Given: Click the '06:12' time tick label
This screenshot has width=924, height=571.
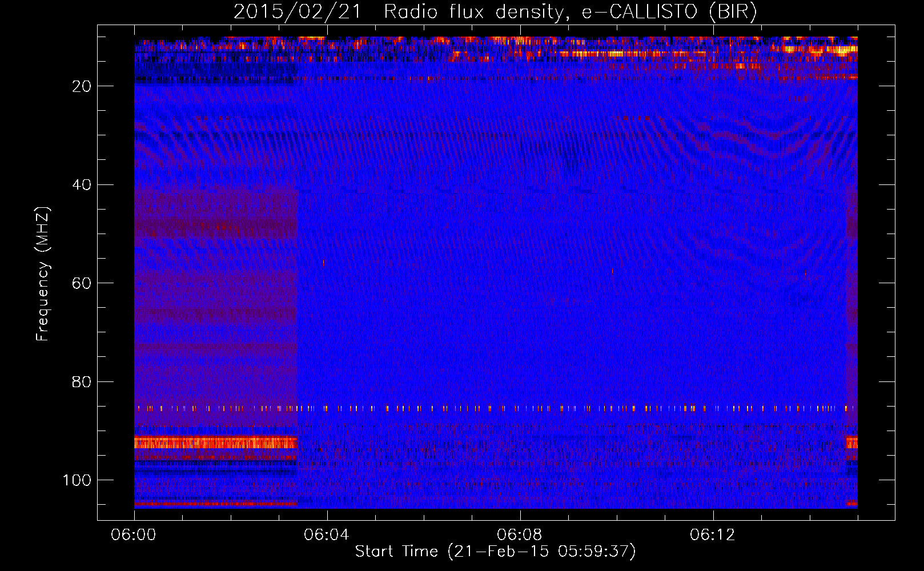Looking at the screenshot, I should [713, 535].
